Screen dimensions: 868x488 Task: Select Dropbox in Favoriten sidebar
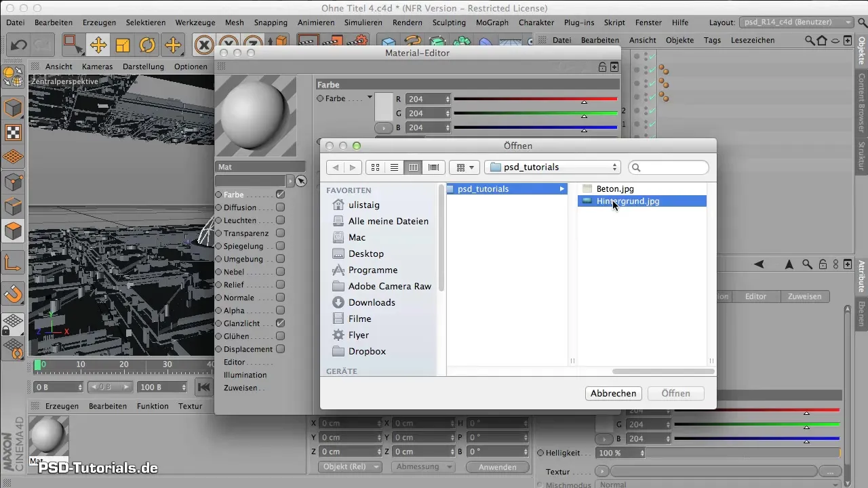(x=367, y=351)
